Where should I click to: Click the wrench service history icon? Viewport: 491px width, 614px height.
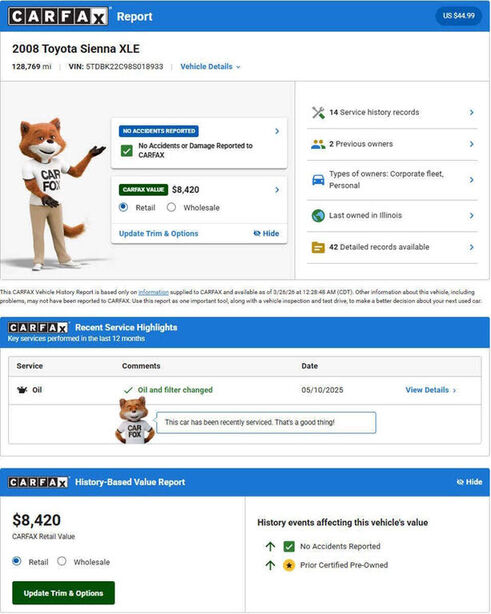click(318, 113)
